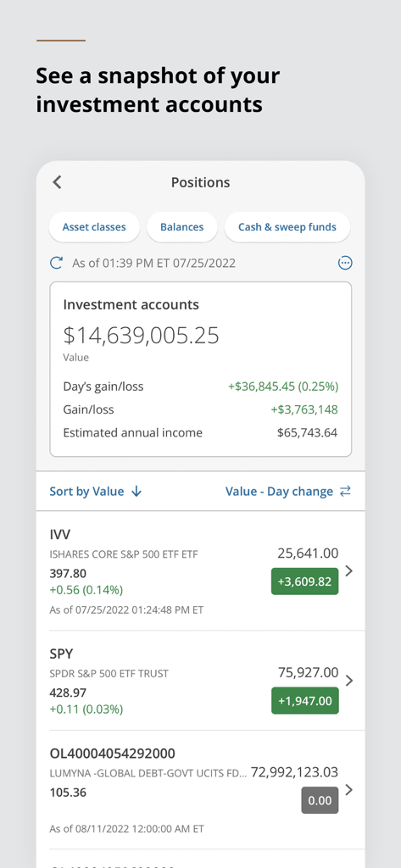Tap As of 07/25/2022 01:24:48 PM ET
This screenshot has width=401, height=868.
point(126,610)
